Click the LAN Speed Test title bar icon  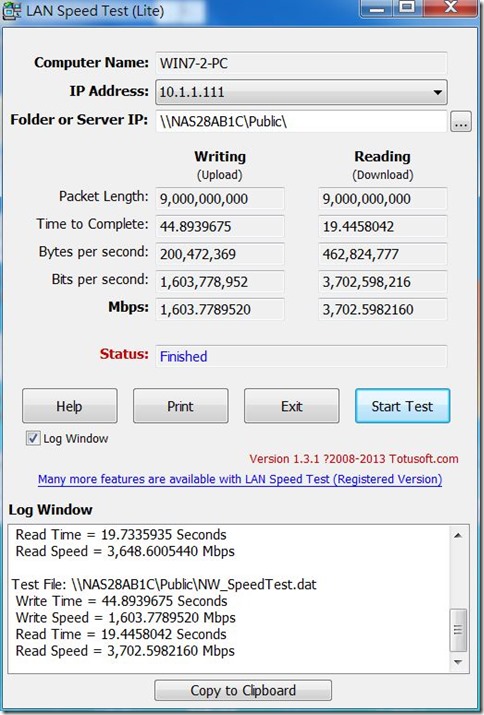(x=12, y=10)
